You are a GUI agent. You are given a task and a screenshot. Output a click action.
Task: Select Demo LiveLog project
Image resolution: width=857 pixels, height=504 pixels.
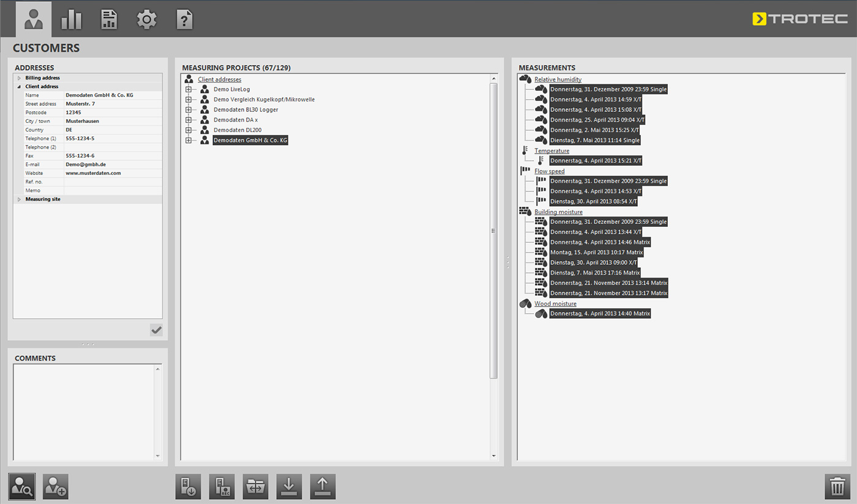click(x=232, y=89)
